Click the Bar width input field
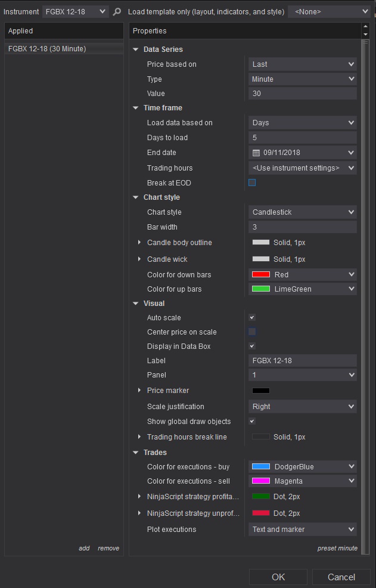376x588 pixels. [x=302, y=227]
